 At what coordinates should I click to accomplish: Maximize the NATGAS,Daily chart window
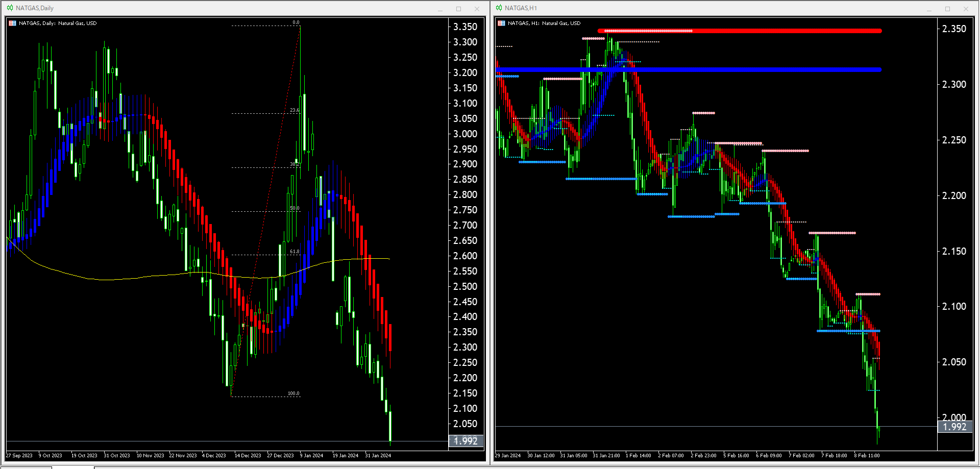[458, 9]
